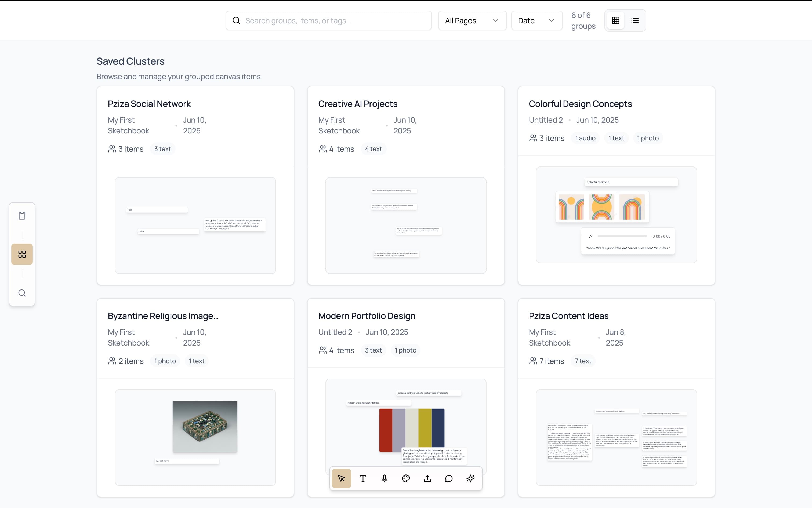Viewport: 812px width, 508px height.
Task: Open the Pziza Social Network cluster
Action: tap(149, 104)
